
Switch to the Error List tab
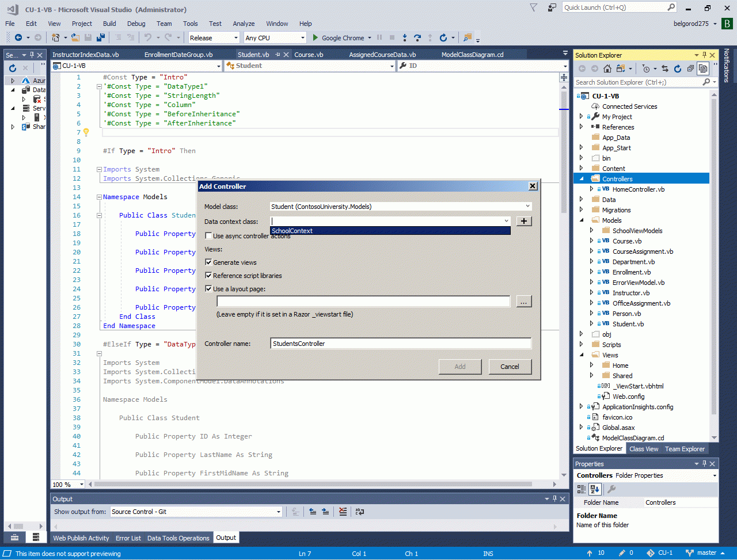click(x=128, y=538)
